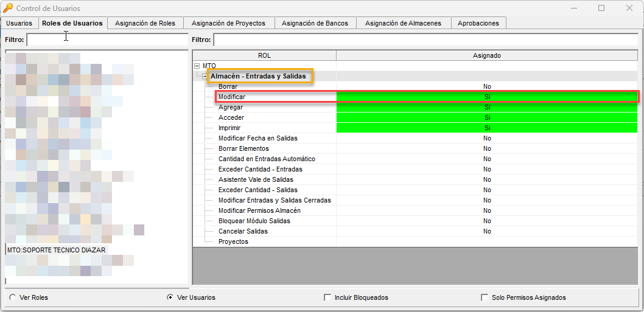Viewport: 644px width, 312px height.
Task: Switch to the Usuarios tab
Action: [19, 23]
